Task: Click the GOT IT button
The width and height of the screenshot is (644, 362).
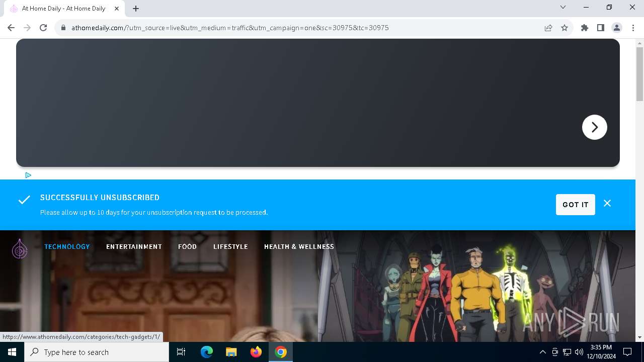Action: [x=576, y=205]
